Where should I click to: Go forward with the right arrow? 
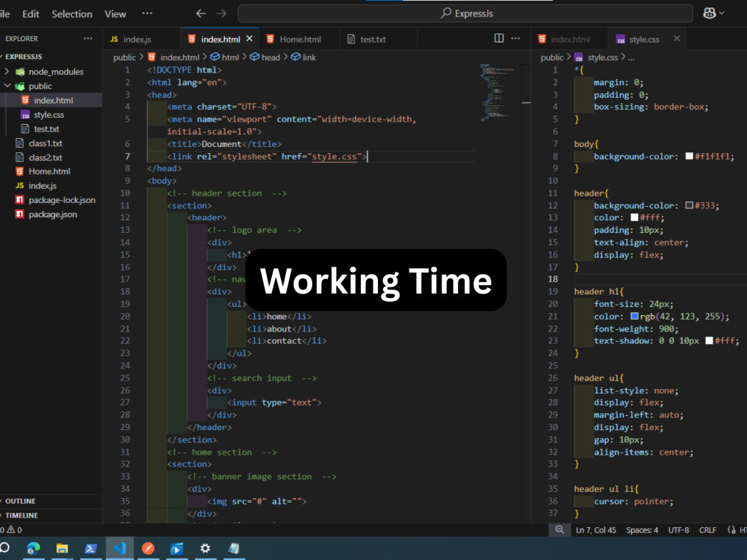coord(222,13)
